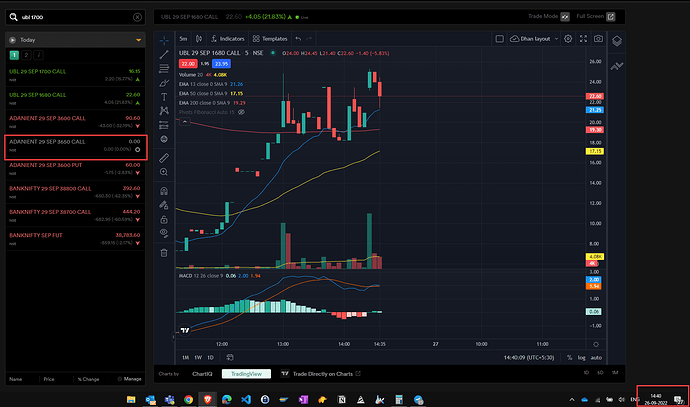Collapse the indicator legend arrow
The image size is (690, 407).
tap(185, 122)
